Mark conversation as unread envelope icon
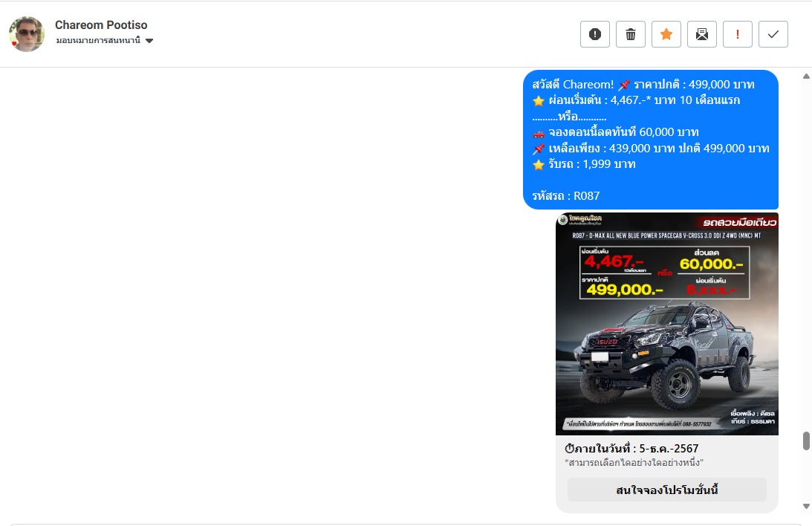The height and width of the screenshot is (526, 812). pyautogui.click(x=702, y=34)
